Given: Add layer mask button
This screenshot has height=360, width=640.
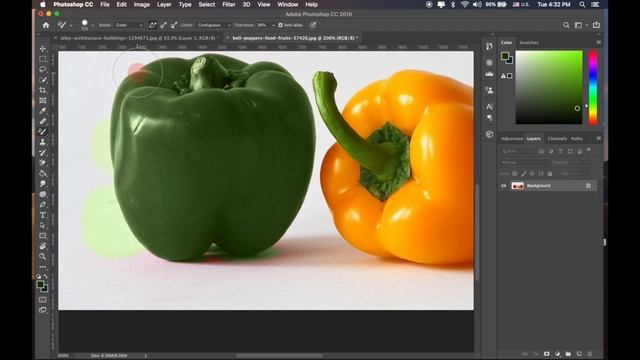Looking at the screenshot, I should pos(546,353).
